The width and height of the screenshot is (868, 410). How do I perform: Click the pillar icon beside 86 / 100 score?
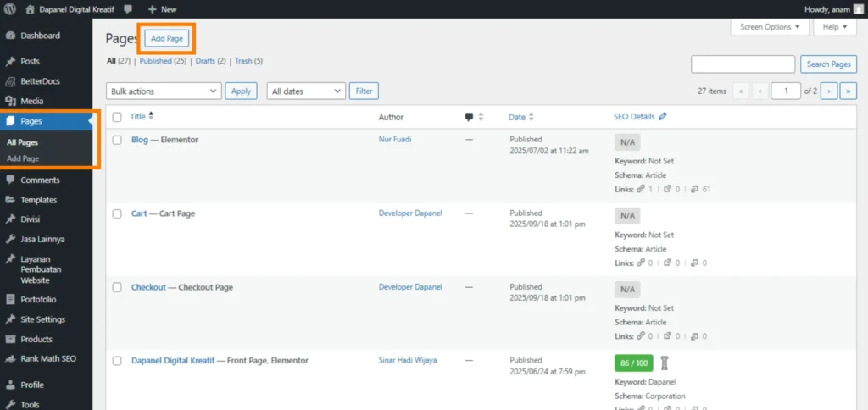pos(665,363)
